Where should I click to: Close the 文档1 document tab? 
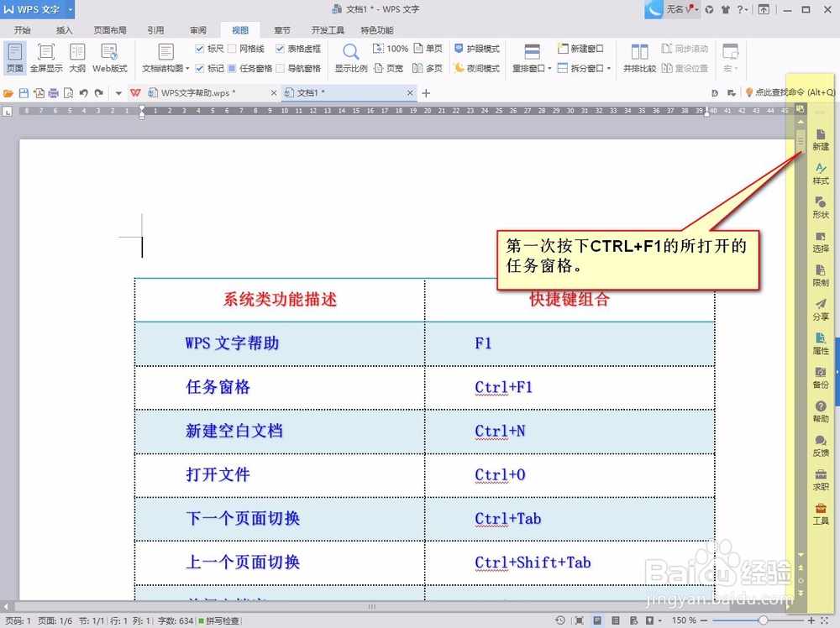pos(410,93)
